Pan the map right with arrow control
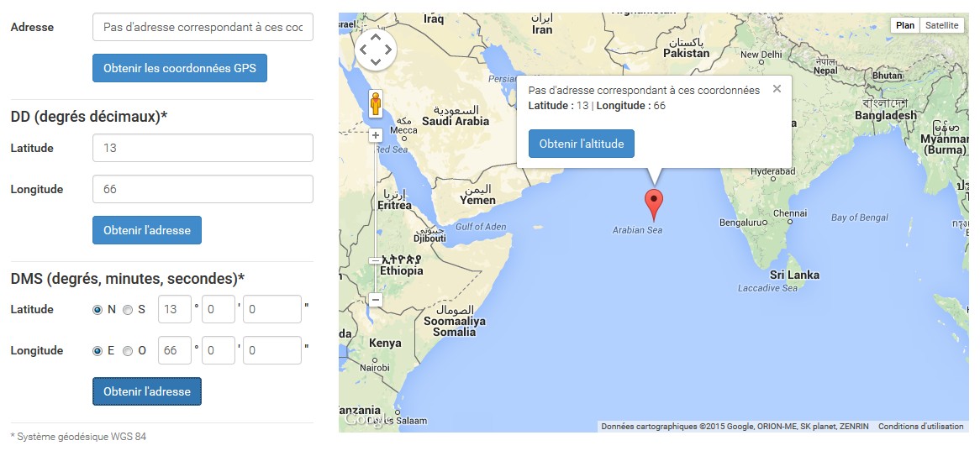 click(388, 49)
